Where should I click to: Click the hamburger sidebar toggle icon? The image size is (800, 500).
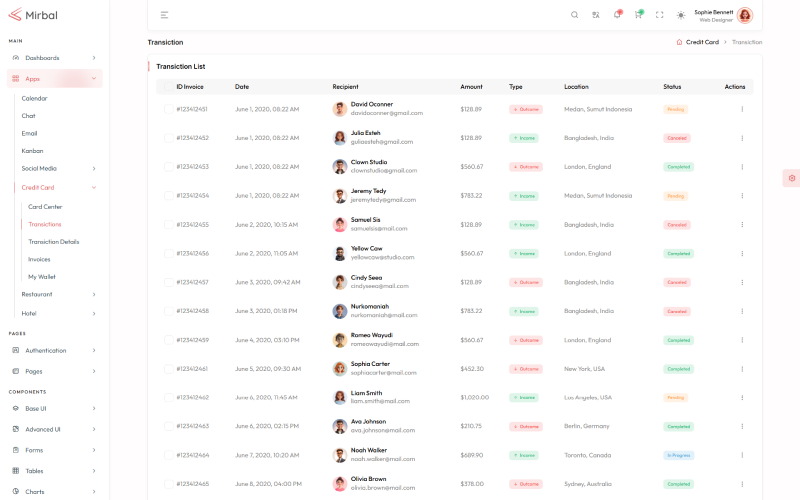click(164, 15)
